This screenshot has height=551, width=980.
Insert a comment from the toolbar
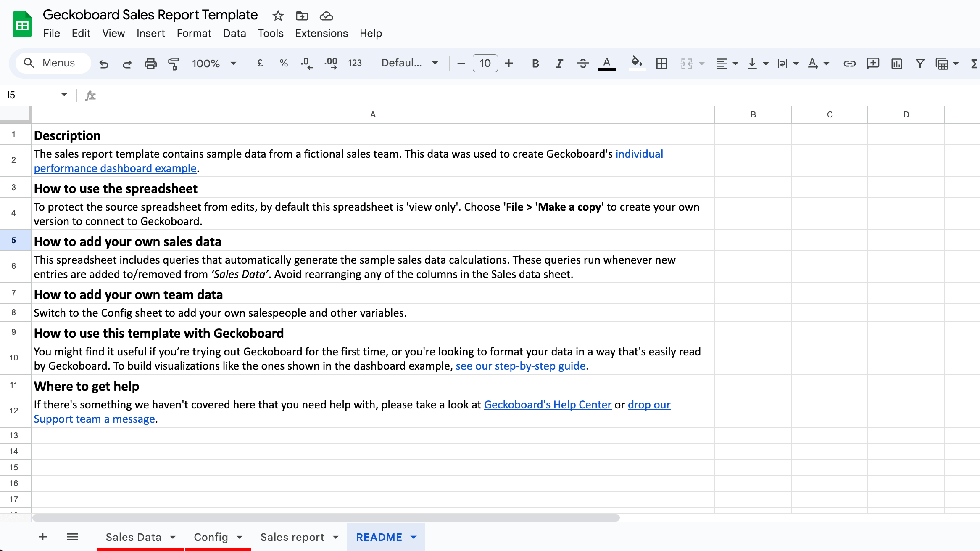click(x=873, y=64)
